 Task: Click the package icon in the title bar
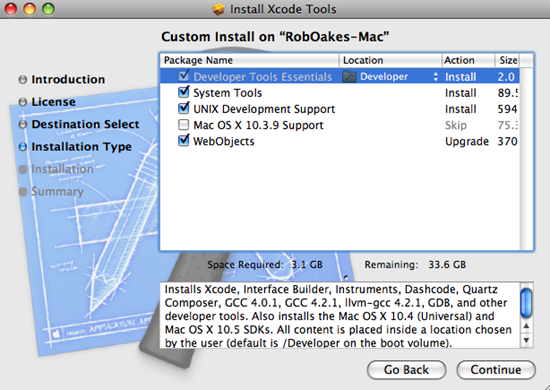[218, 9]
